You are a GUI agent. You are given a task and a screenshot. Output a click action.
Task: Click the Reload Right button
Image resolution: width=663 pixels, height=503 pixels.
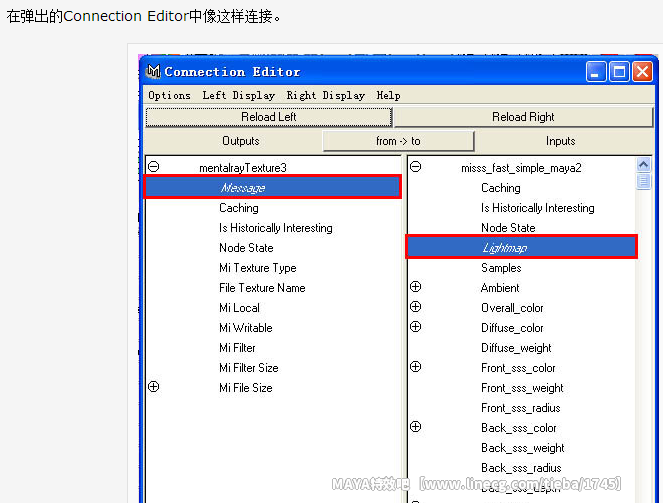tap(523, 117)
